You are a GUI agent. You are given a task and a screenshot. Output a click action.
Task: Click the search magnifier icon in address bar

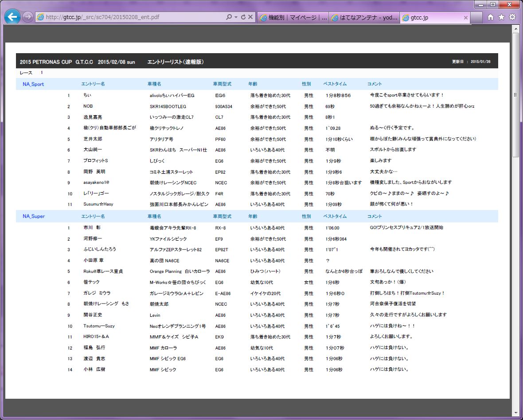tap(229, 17)
